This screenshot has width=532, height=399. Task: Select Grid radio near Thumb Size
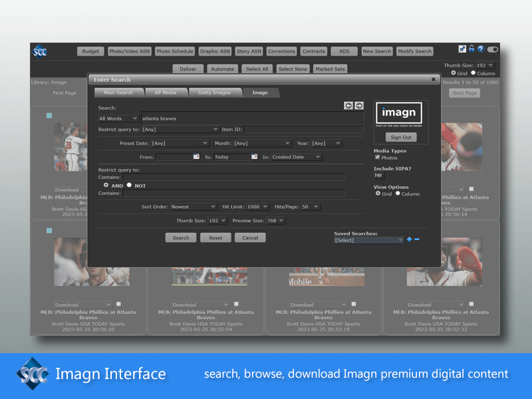pos(454,73)
